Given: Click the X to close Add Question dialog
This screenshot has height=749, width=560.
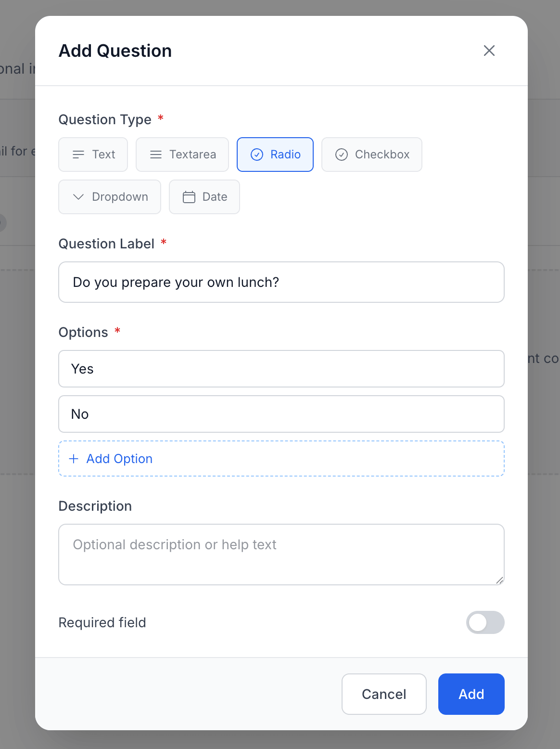Looking at the screenshot, I should [x=489, y=51].
